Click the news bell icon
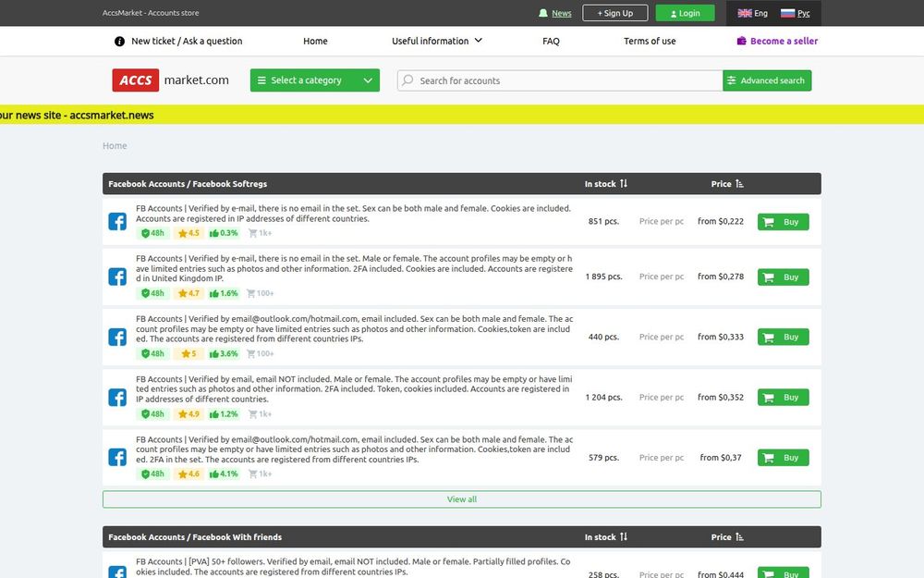Screen dimensions: 924x578 click(542, 13)
